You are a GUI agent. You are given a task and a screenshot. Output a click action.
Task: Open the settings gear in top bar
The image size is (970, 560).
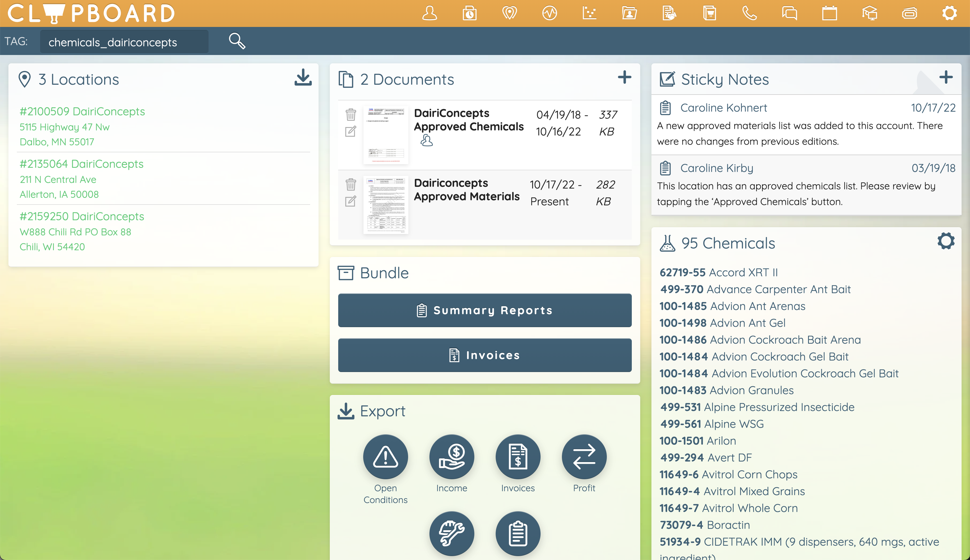[950, 13]
